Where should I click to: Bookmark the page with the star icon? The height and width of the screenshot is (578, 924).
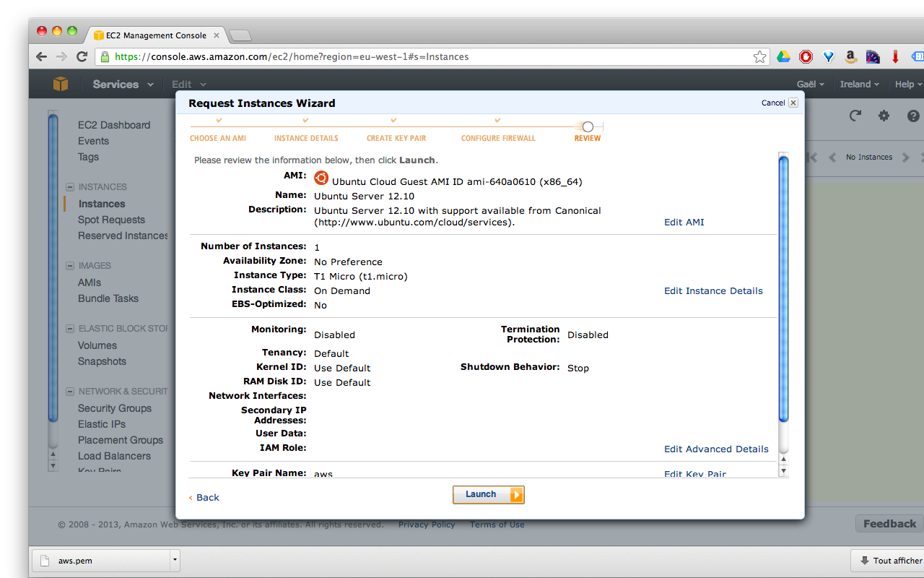(x=759, y=56)
